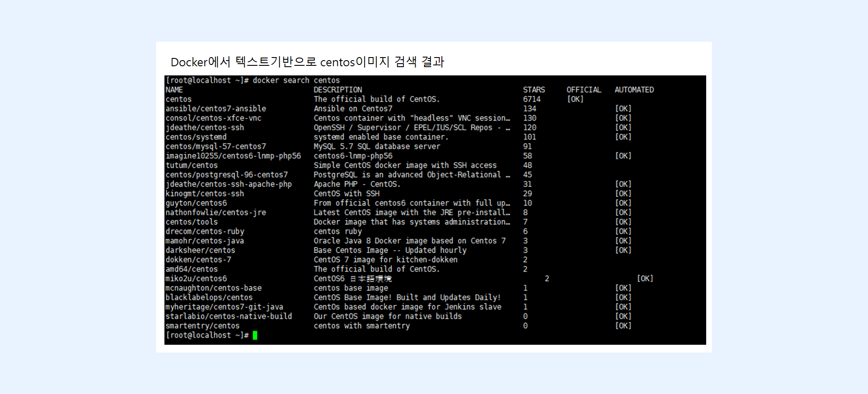
Task: Click 'amd64/centos' image name
Action: (x=191, y=269)
